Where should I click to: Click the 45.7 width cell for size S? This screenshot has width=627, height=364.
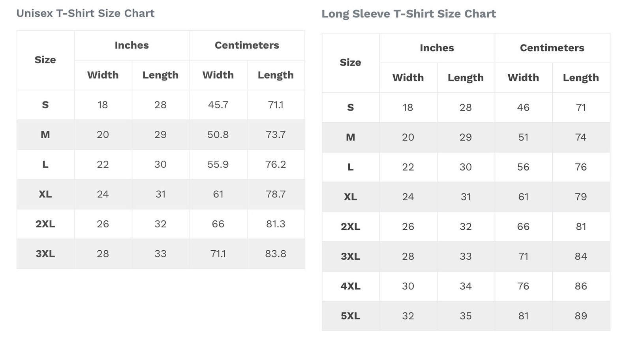coord(218,105)
